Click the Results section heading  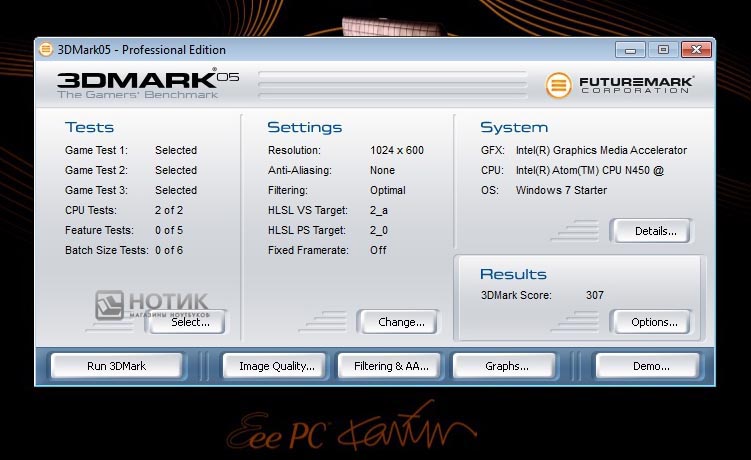[x=513, y=274]
